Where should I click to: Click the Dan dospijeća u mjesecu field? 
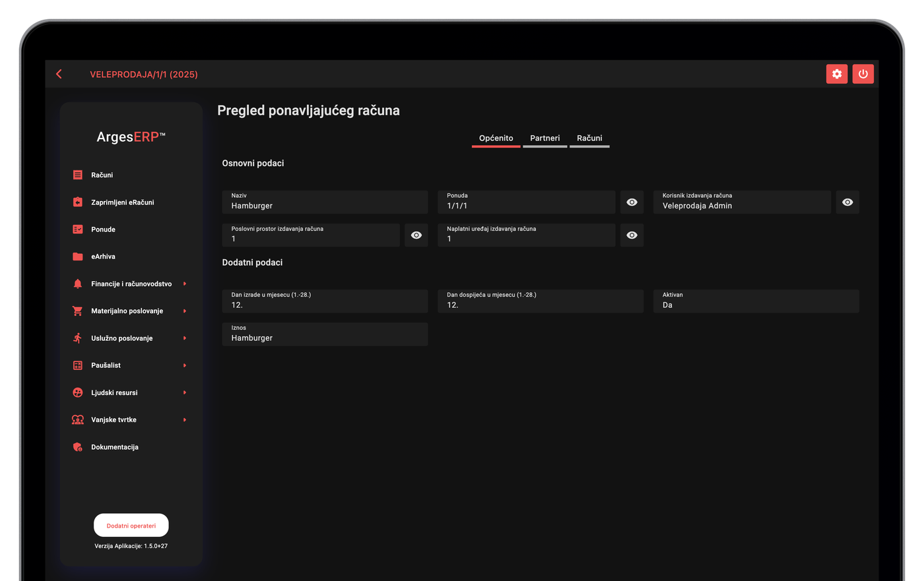pos(541,301)
